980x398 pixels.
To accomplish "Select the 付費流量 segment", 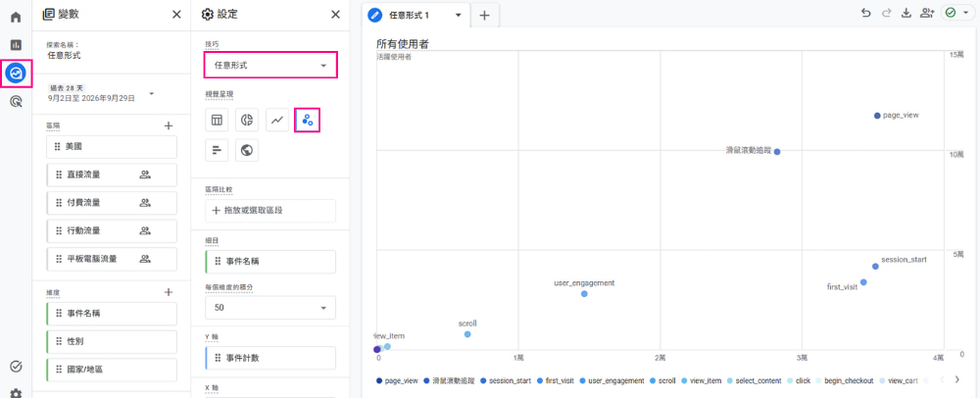I will [112, 203].
